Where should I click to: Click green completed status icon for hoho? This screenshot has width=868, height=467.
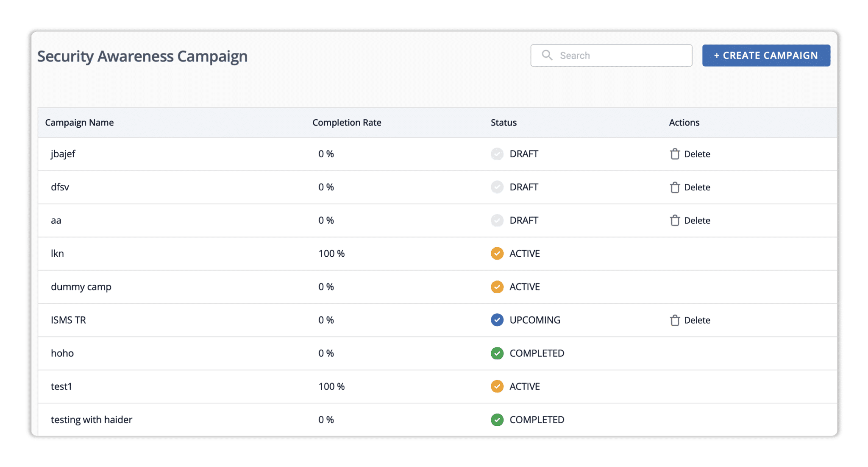click(497, 353)
